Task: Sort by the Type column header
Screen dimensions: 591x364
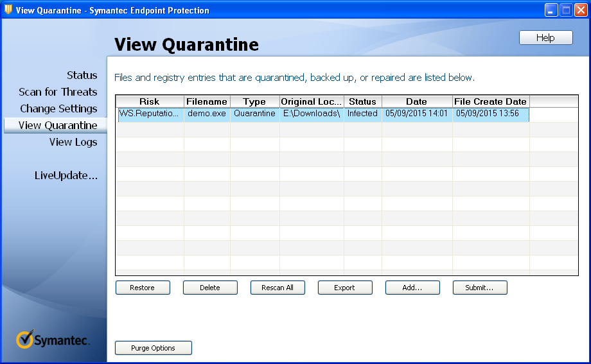Action: (255, 101)
